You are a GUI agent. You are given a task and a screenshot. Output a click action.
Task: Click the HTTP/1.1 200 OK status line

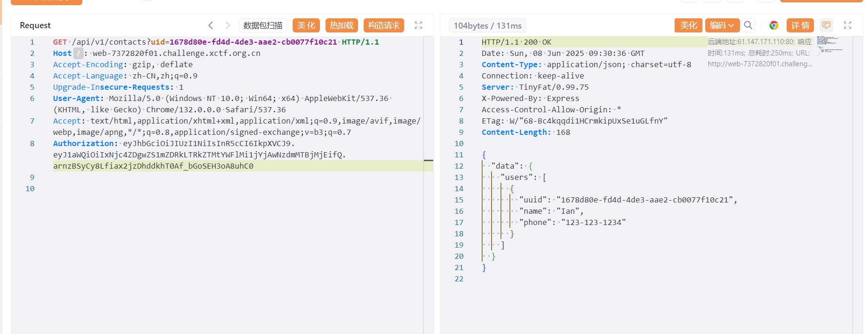(517, 42)
